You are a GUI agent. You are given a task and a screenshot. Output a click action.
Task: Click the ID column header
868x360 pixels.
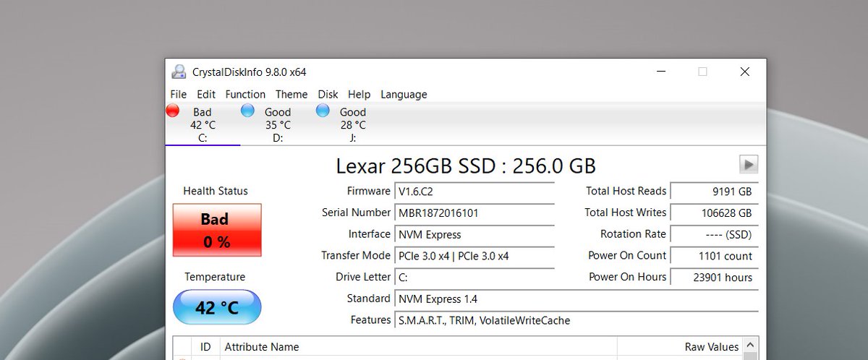click(206, 347)
